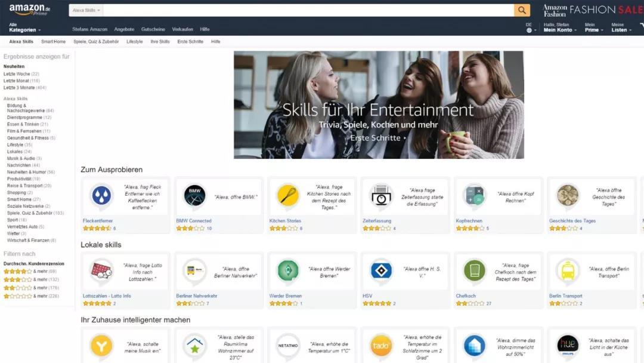Open the Berlin Transport tram icon
Screen dimensions: 644x363
point(568,270)
